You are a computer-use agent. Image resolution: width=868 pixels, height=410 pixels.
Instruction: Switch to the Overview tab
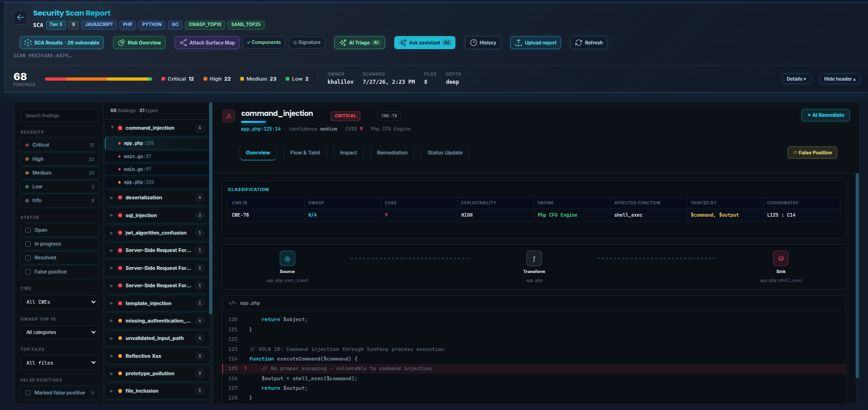coord(258,153)
